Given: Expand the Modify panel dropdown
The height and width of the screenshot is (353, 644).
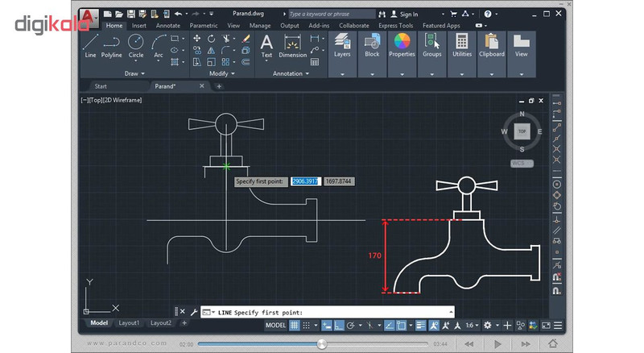Looking at the screenshot, I should [222, 73].
